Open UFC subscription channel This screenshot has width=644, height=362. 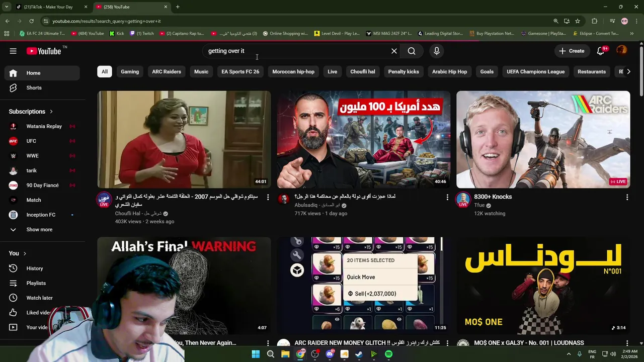click(42, 141)
